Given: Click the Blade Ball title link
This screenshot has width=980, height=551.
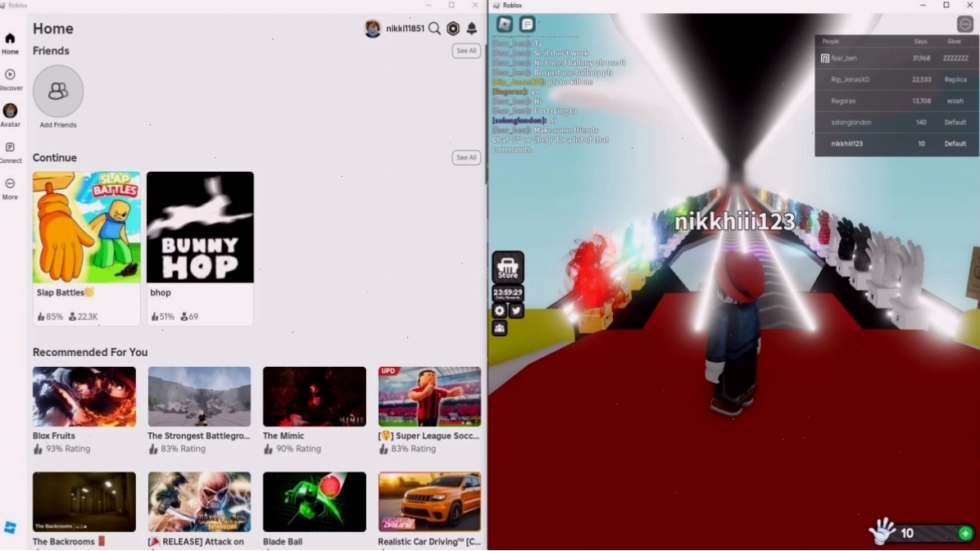Looking at the screenshot, I should 283,542.
